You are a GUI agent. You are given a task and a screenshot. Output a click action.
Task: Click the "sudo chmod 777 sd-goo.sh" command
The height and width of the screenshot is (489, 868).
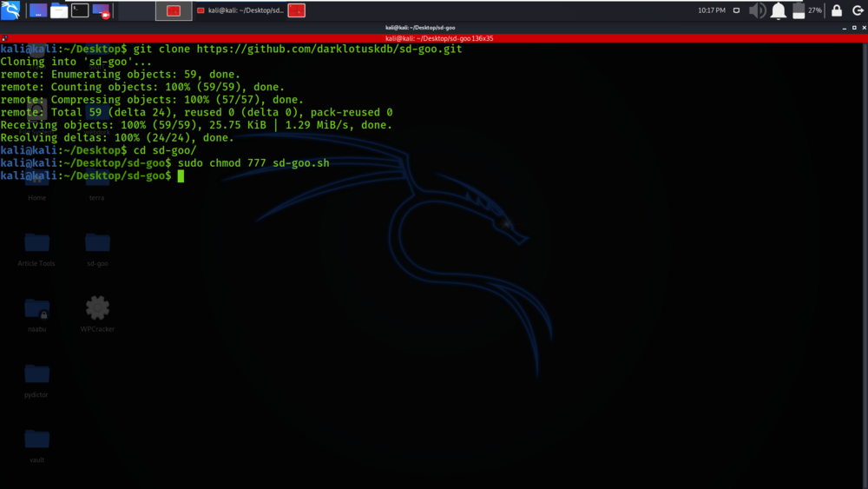click(253, 163)
